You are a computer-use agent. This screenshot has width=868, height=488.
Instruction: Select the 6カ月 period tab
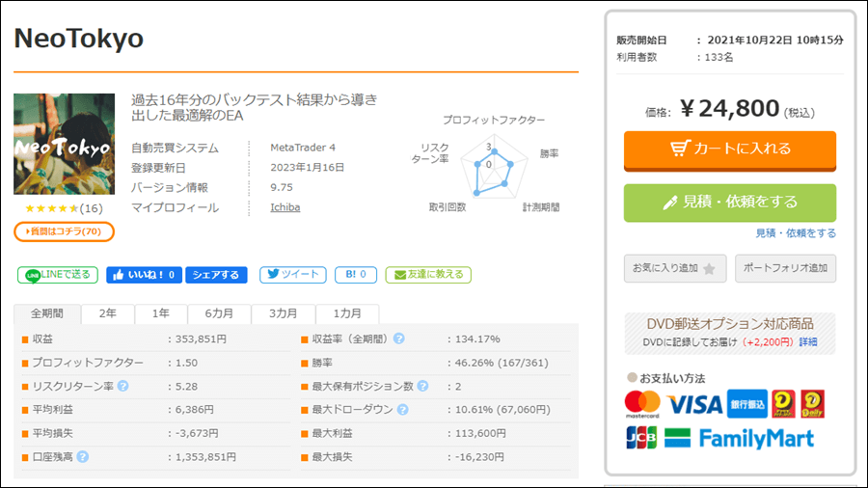(x=219, y=313)
